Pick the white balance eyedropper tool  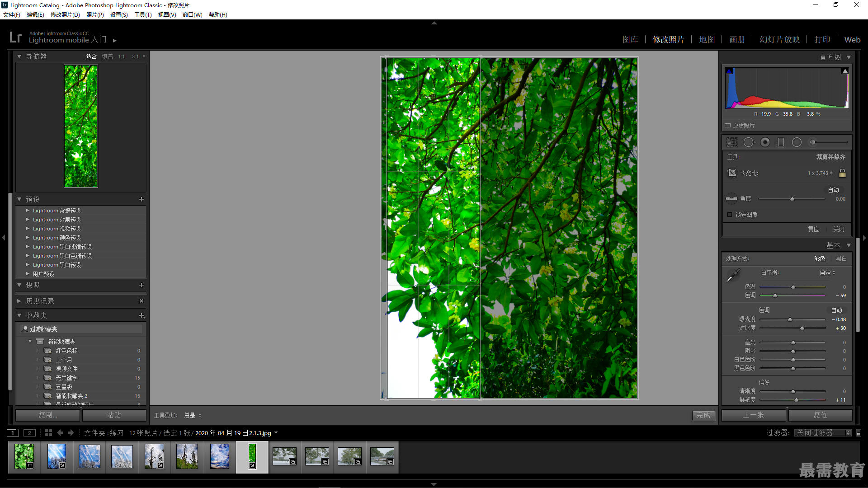(733, 275)
